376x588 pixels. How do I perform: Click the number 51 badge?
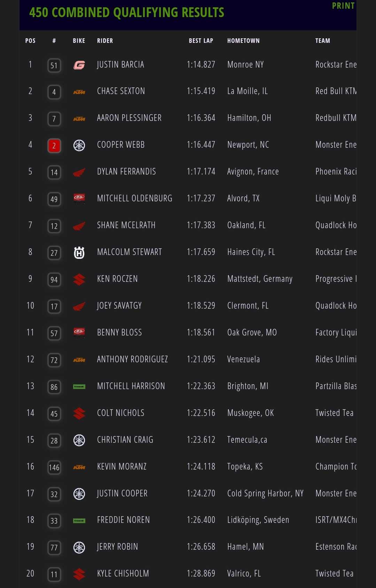click(x=54, y=65)
